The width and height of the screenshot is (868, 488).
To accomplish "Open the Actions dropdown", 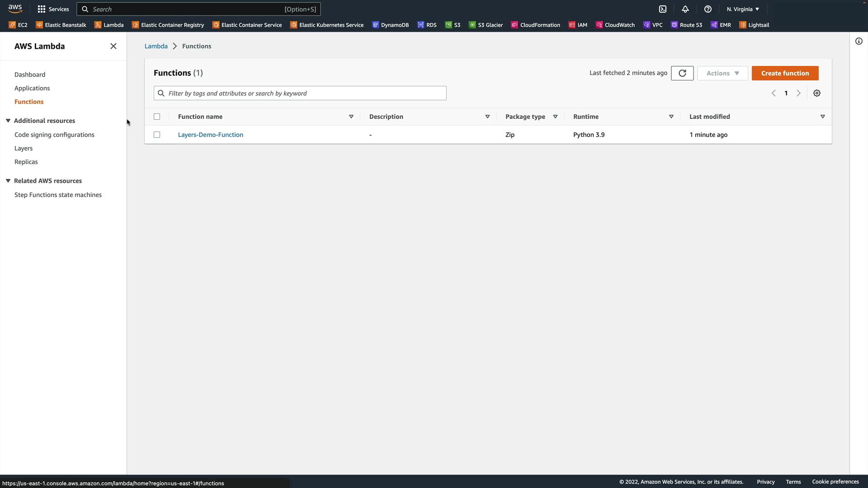I will (x=722, y=73).
